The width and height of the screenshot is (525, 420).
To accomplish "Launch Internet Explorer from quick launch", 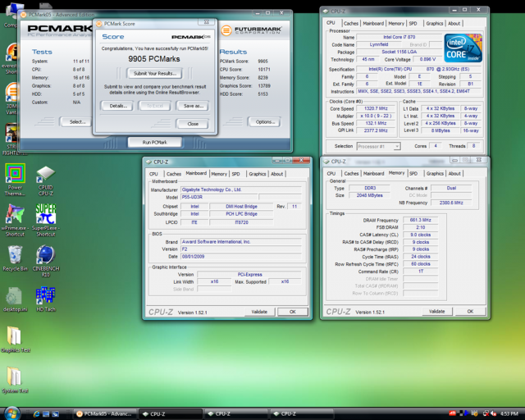I will (x=36, y=414).
